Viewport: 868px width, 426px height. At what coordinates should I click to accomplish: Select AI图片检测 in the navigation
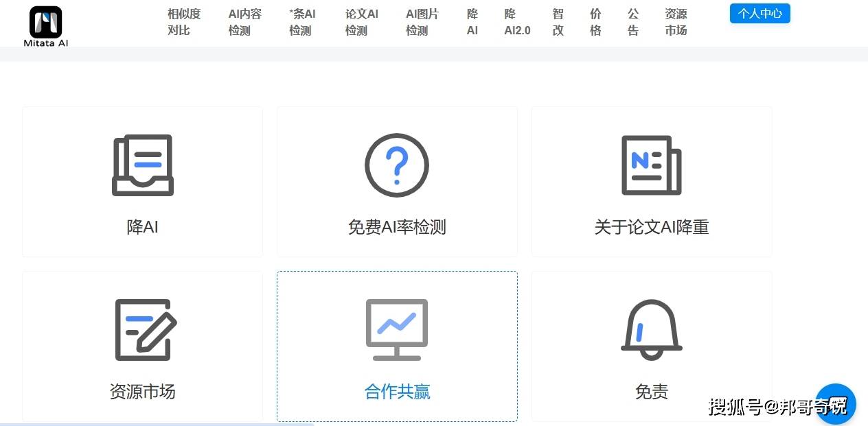(x=422, y=22)
